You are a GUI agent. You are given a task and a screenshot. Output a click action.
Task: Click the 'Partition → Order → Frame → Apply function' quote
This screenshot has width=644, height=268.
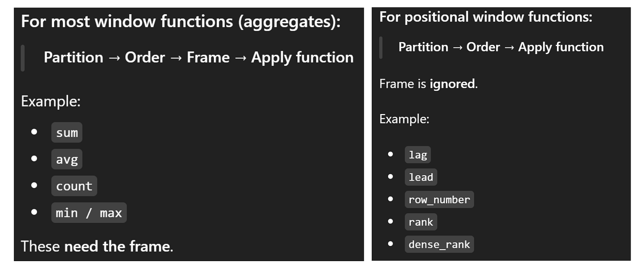coord(199,57)
